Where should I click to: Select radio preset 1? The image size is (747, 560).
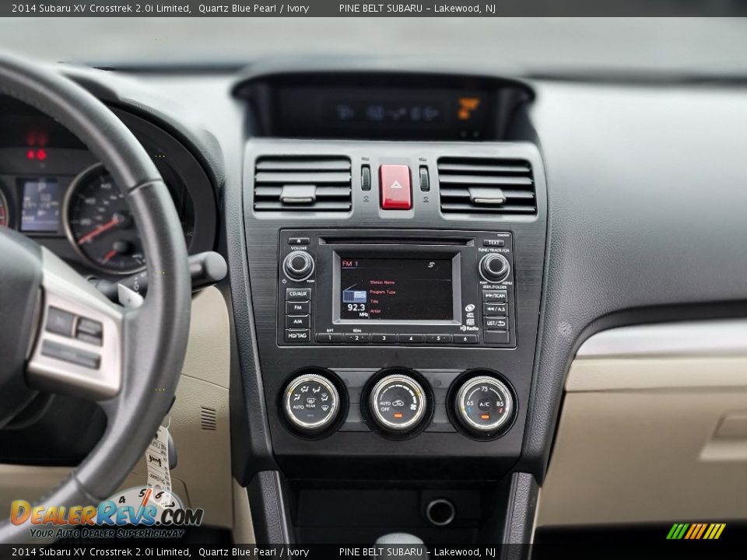(330, 338)
